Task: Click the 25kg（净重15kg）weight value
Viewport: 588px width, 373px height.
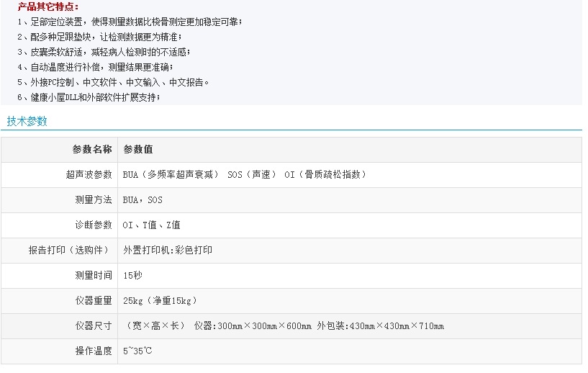Action: point(160,301)
